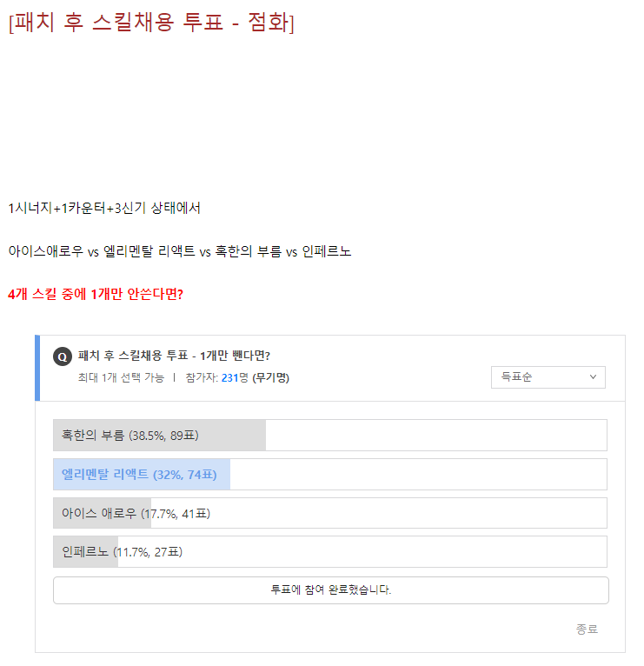Select the 아이스 애로우 poll option
This screenshot has width=644, height=666.
(330, 513)
